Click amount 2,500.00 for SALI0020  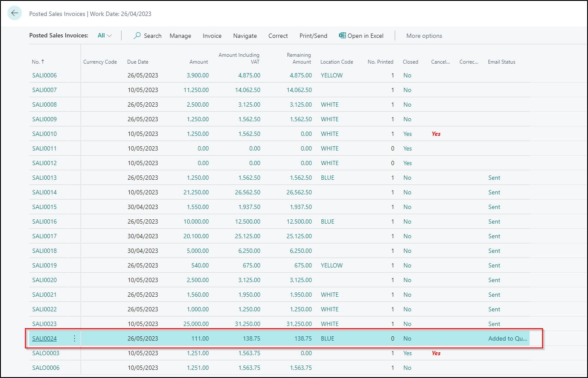click(x=198, y=280)
